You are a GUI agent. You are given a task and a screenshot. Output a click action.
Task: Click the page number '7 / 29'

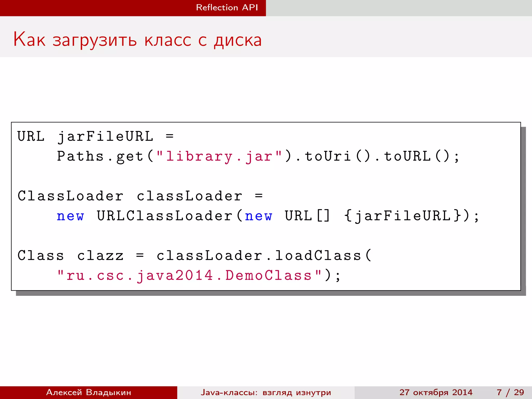tap(510, 392)
